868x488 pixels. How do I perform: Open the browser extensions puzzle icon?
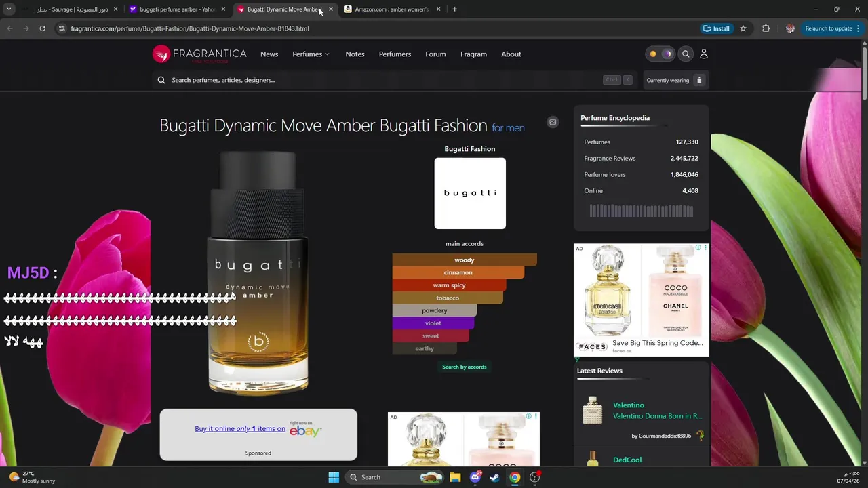[766, 28]
